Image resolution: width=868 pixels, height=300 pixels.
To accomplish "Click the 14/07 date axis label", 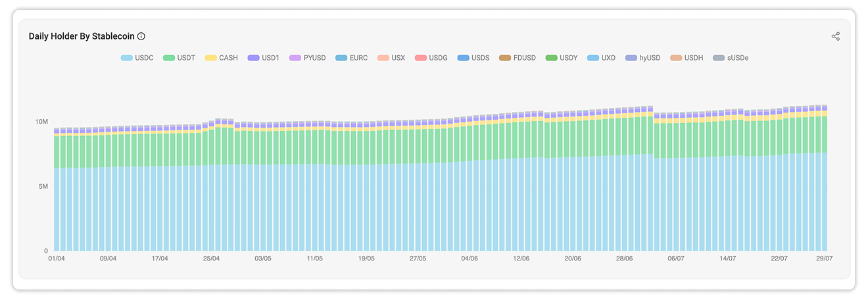I will (728, 259).
